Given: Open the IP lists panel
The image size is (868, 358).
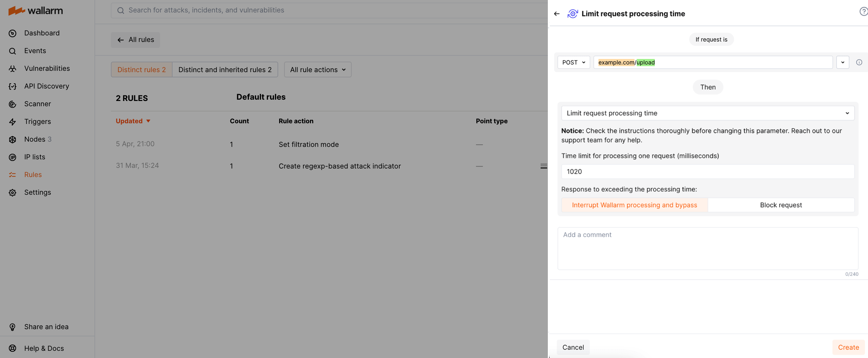Looking at the screenshot, I should point(35,157).
